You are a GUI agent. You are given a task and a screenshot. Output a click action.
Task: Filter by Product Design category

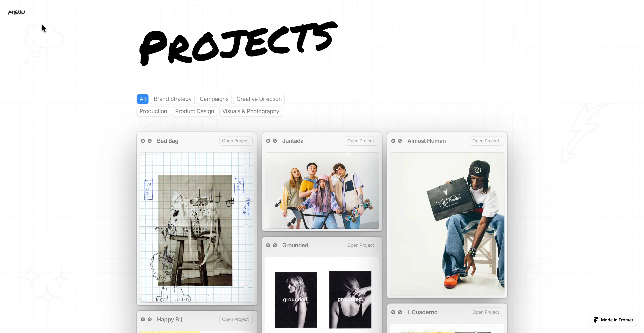(x=195, y=111)
